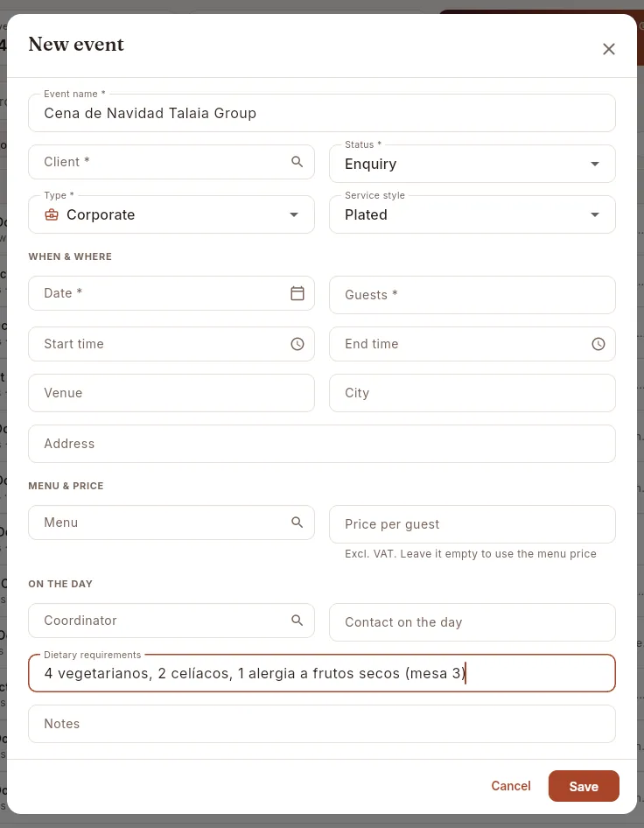Focus the Start time field

(x=171, y=344)
